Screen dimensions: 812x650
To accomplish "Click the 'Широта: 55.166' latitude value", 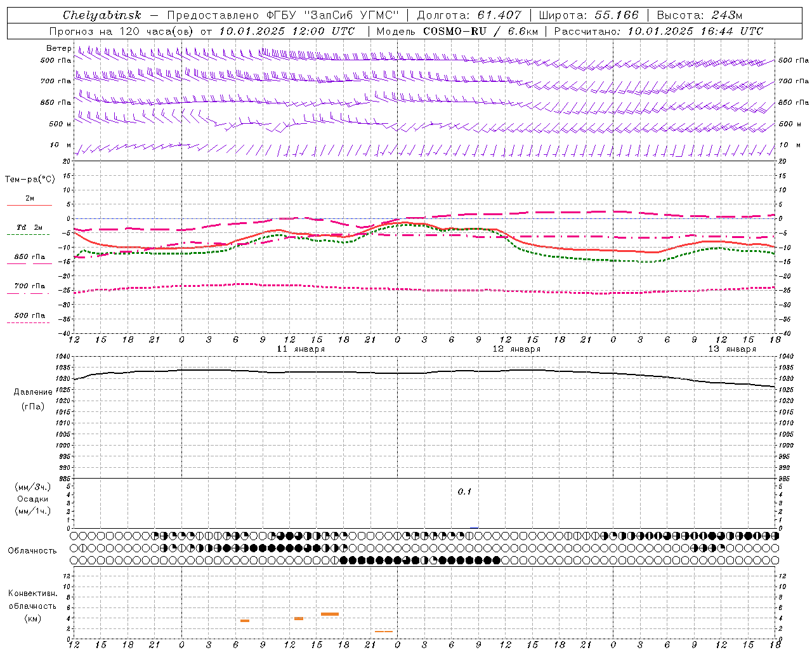I will pos(589,15).
